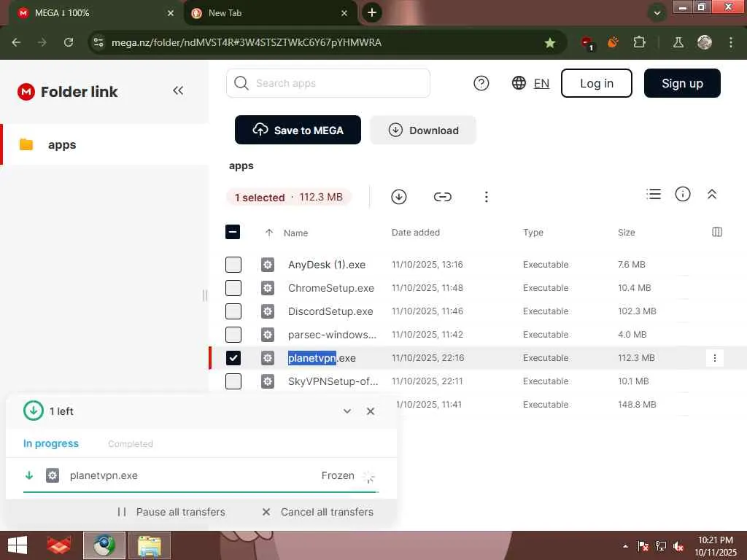
Task: Reload the page
Action: 69,42
